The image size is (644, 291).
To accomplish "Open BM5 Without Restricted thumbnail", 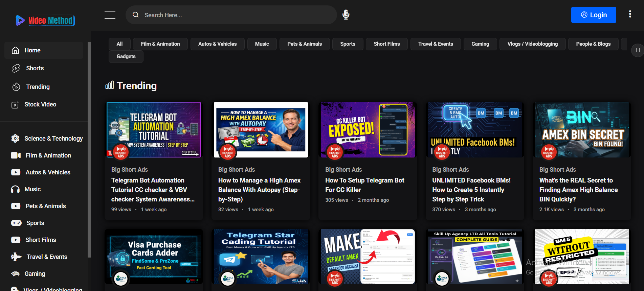I will tap(582, 257).
